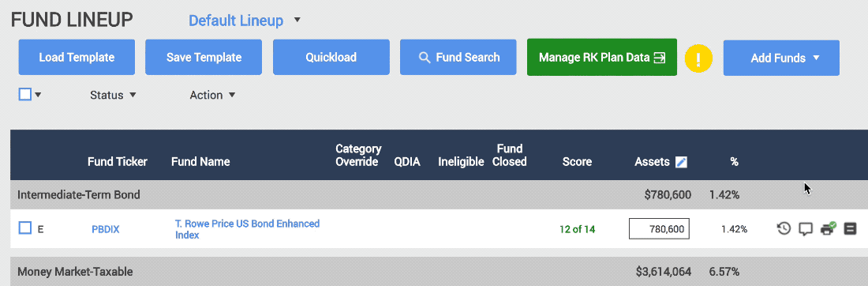Click the 780,600 assets input field
The height and width of the screenshot is (286, 868).
pyautogui.click(x=659, y=229)
